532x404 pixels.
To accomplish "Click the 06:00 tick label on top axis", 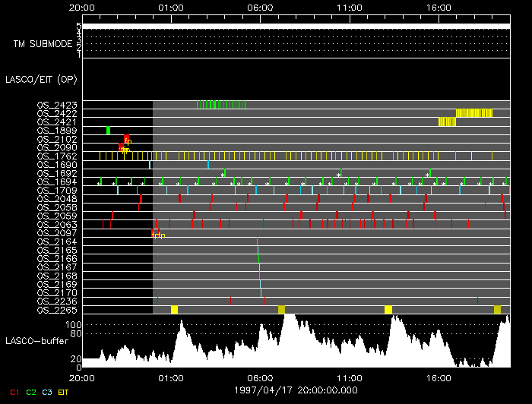I will (260, 7).
